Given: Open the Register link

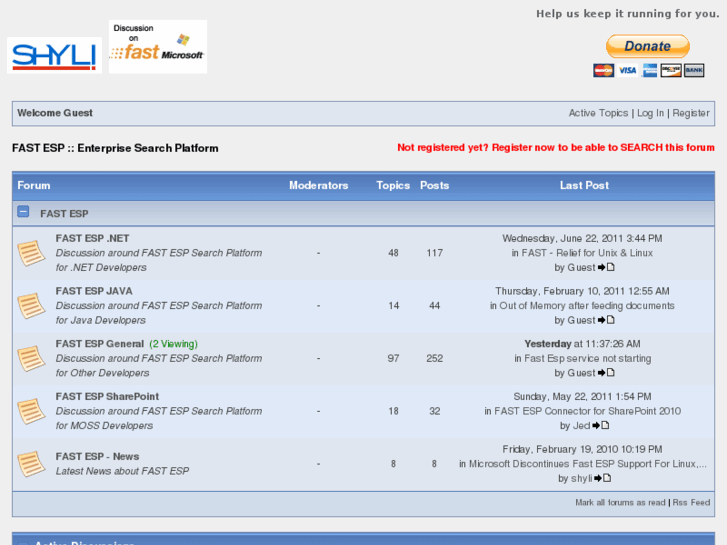Looking at the screenshot, I should point(691,113).
